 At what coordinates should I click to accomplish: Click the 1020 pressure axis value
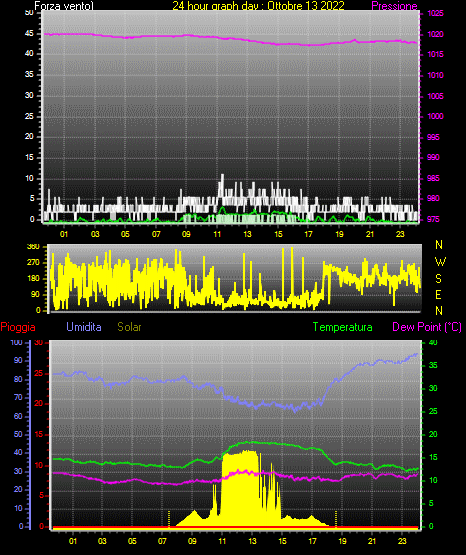(x=435, y=34)
